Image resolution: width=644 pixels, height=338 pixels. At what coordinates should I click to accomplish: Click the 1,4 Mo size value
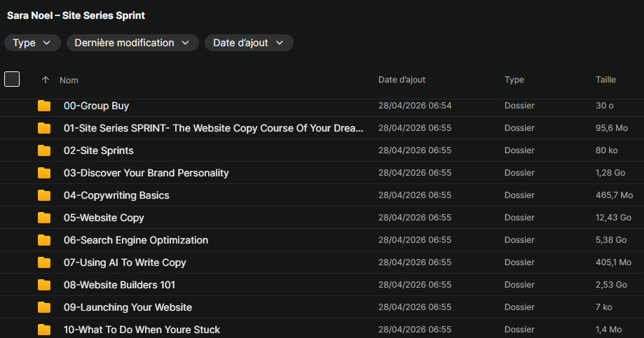pos(609,329)
